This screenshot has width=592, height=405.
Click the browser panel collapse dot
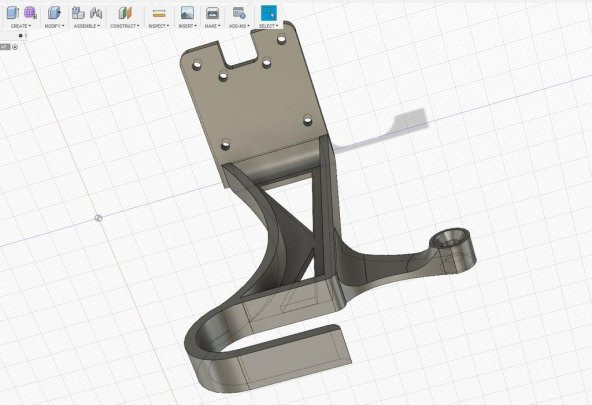point(21,36)
